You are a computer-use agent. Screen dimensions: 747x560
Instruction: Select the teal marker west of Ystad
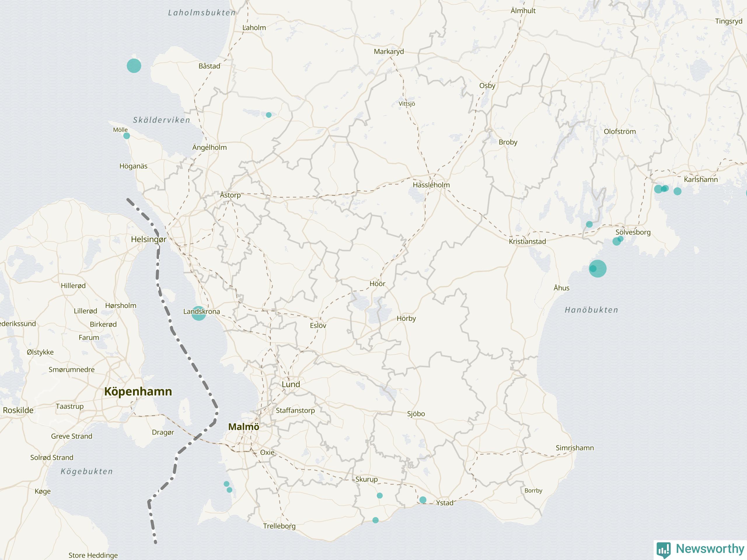(423, 500)
